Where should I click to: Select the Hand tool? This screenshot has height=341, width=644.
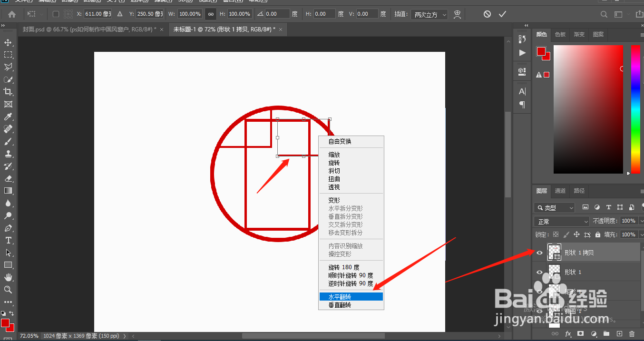8,277
